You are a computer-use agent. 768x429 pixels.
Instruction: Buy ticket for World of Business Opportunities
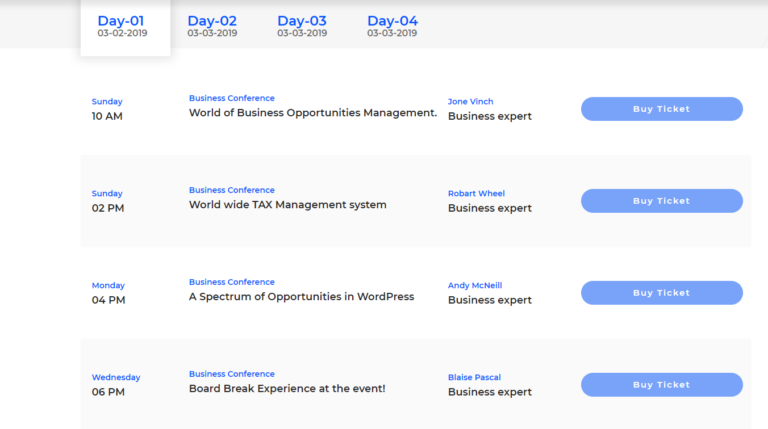[661, 109]
